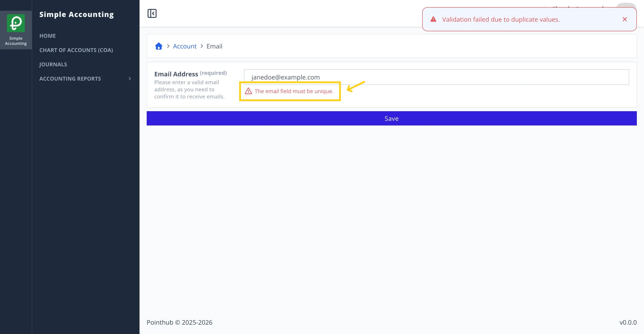Viewport: 644px width, 334px height.
Task: Open the Home menu item
Action: [x=47, y=36]
